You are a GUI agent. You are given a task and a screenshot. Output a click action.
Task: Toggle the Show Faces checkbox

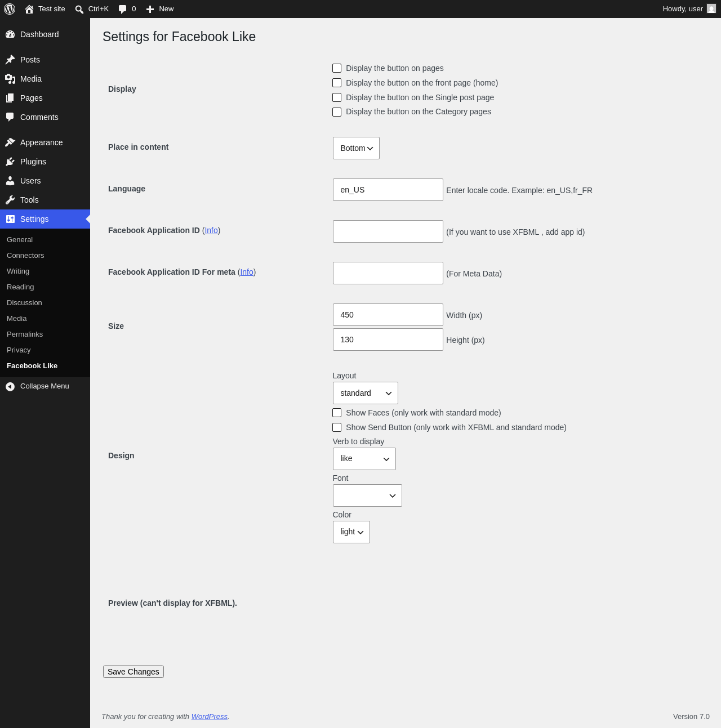coord(337,413)
